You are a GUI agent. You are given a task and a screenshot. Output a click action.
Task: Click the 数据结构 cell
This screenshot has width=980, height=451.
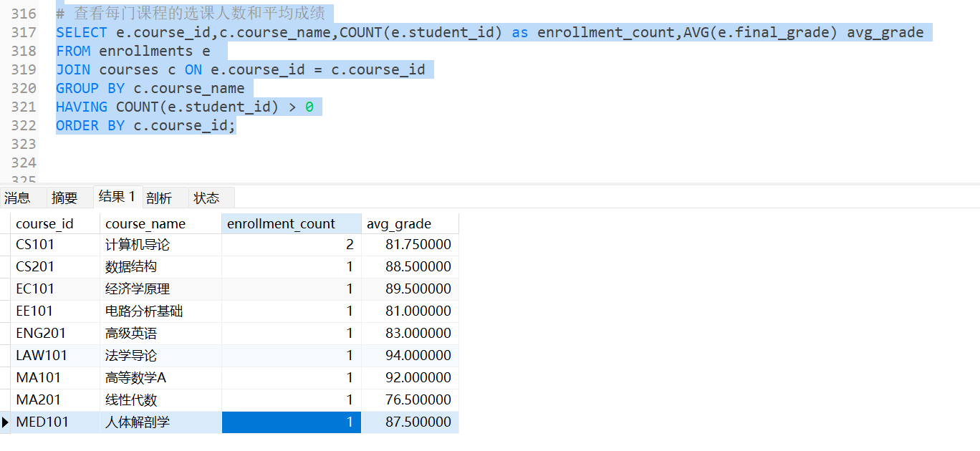(160, 267)
